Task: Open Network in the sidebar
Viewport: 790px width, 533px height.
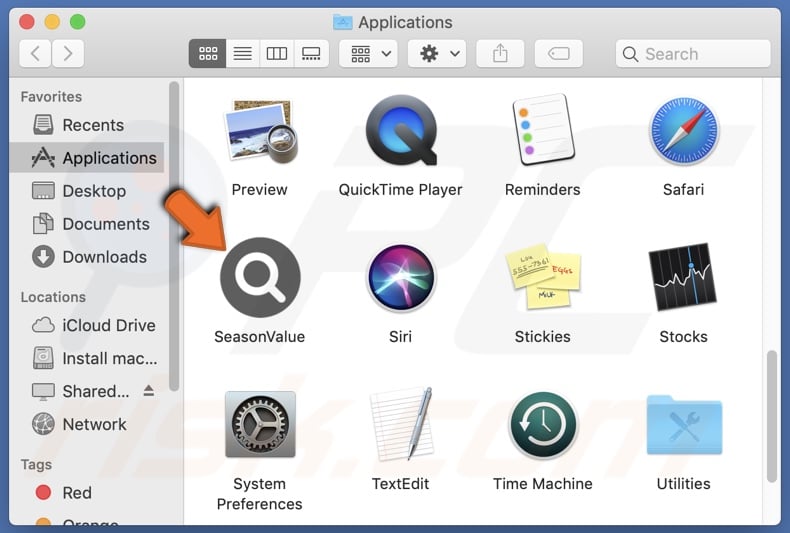Action: coord(87,425)
